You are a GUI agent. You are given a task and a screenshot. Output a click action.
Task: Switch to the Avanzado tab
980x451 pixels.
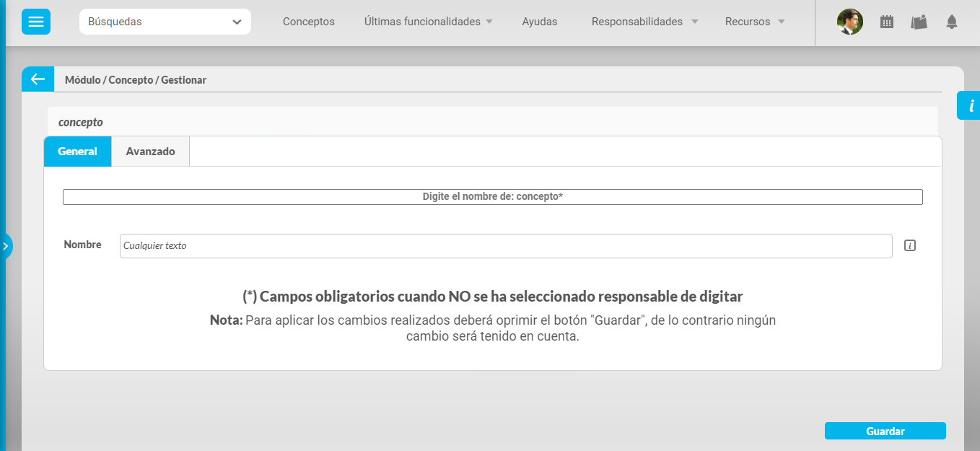pos(150,152)
